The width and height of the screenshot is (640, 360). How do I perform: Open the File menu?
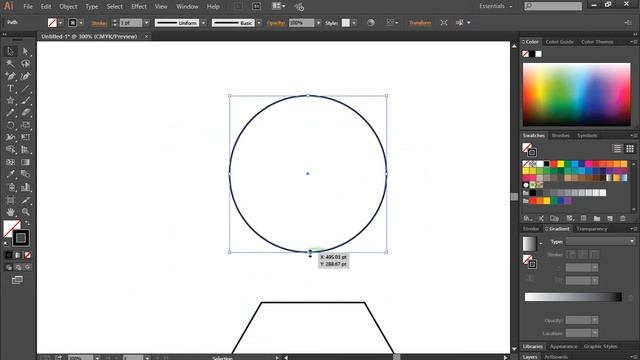point(28,7)
